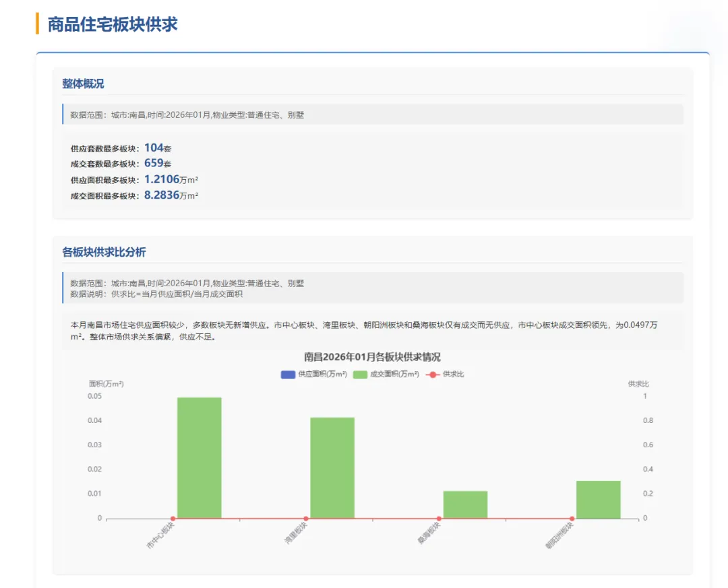Click the 商品住宅板块供求 page heading
The width and height of the screenshot is (728, 588).
coord(113,24)
